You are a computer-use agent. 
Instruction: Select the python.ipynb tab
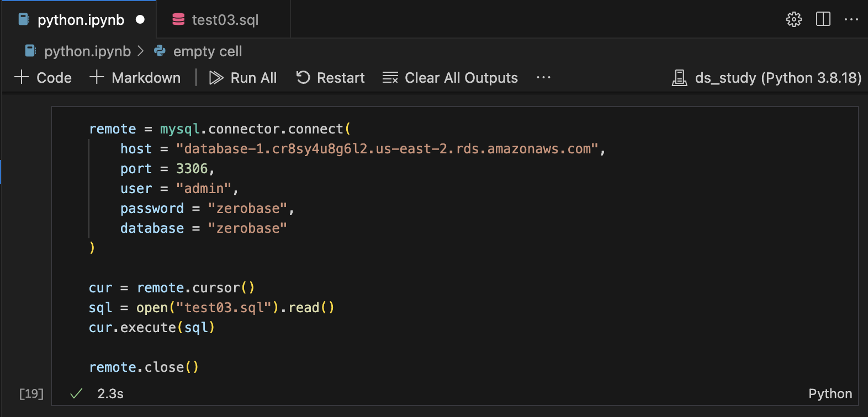pos(81,20)
